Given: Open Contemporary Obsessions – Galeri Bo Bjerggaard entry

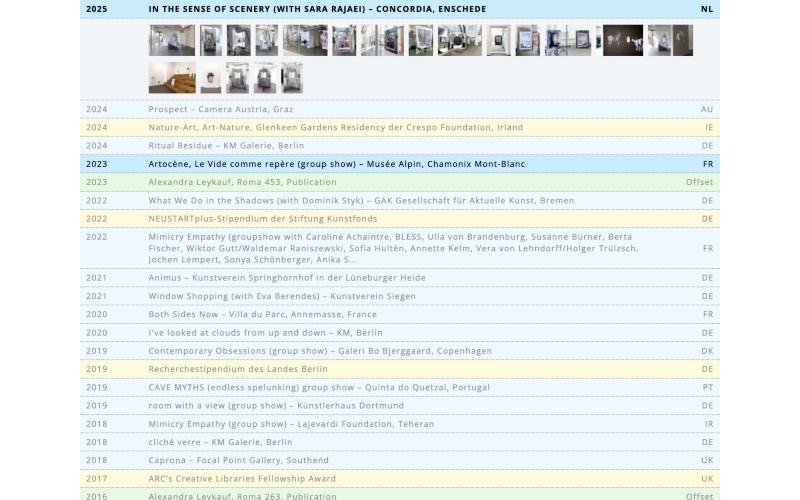Looking at the screenshot, I should (x=399, y=351).
